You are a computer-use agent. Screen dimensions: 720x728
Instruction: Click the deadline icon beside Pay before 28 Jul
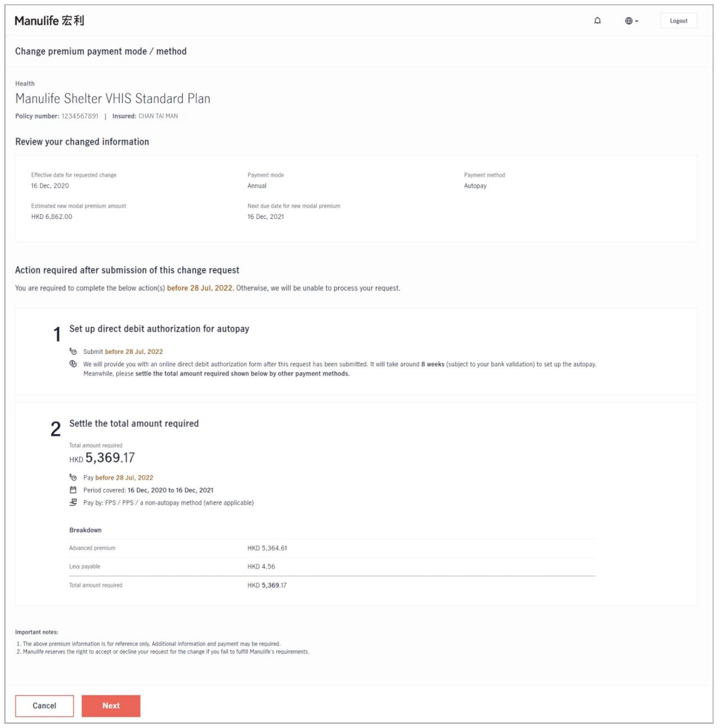click(73, 478)
